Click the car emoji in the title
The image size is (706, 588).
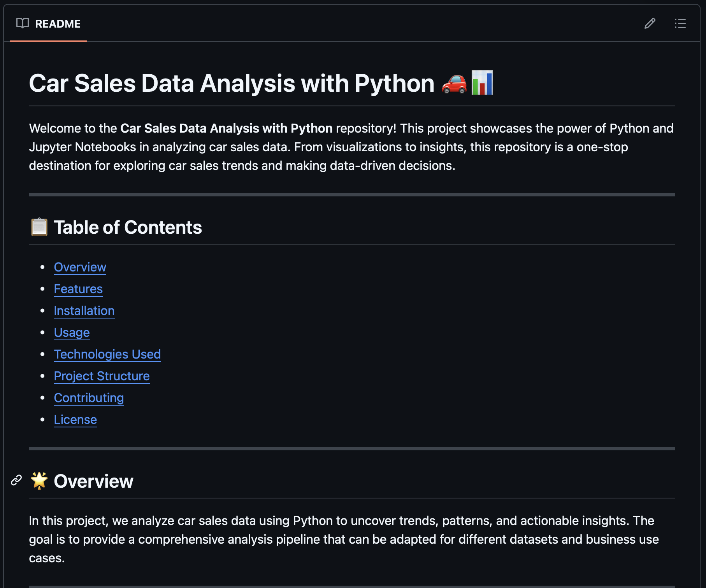pos(454,83)
